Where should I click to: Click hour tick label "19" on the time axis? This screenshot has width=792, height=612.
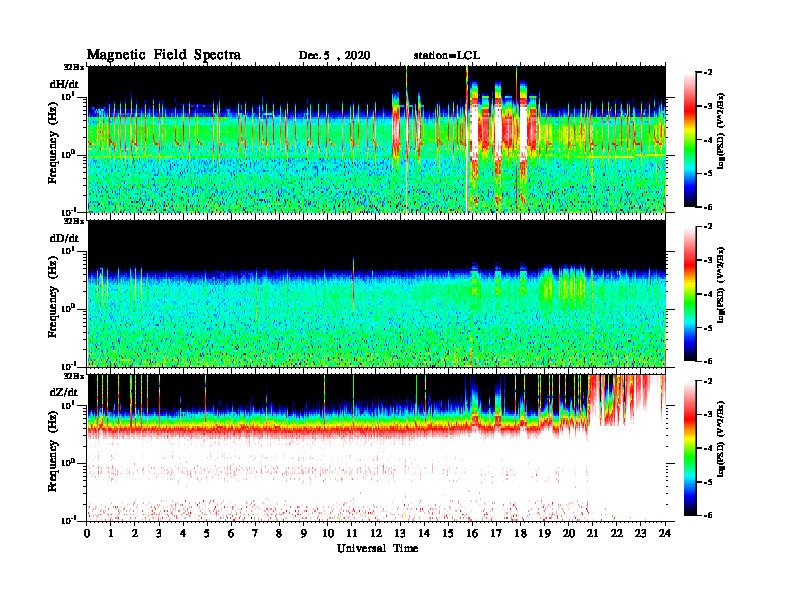pos(544,533)
